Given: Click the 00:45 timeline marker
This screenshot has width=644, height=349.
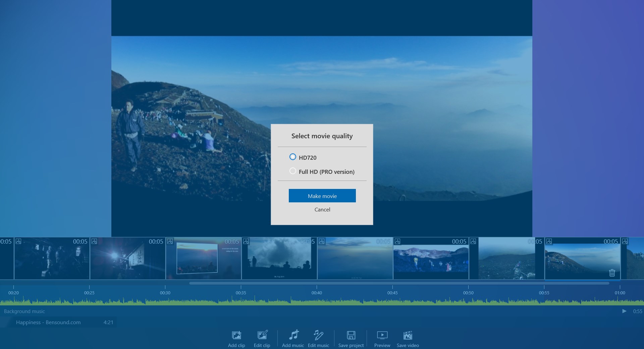Looking at the screenshot, I should [x=392, y=293].
